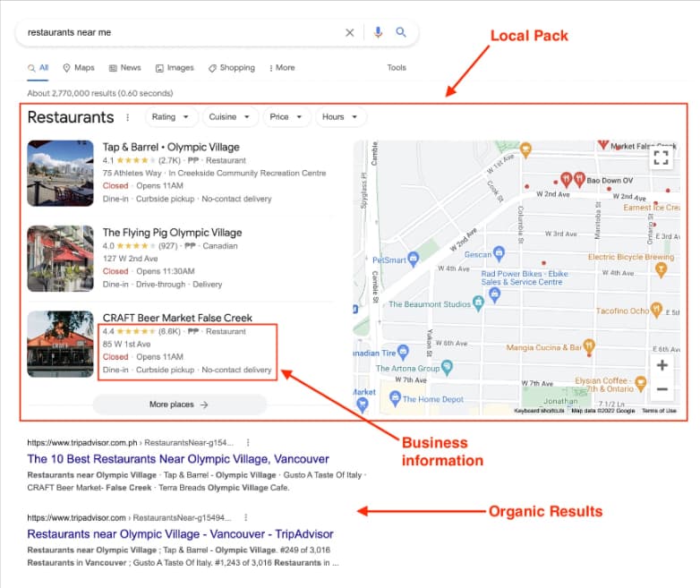700x588 pixels.
Task: Open The 10 Best Restaurants Near Olympic Village result
Action: point(178,459)
